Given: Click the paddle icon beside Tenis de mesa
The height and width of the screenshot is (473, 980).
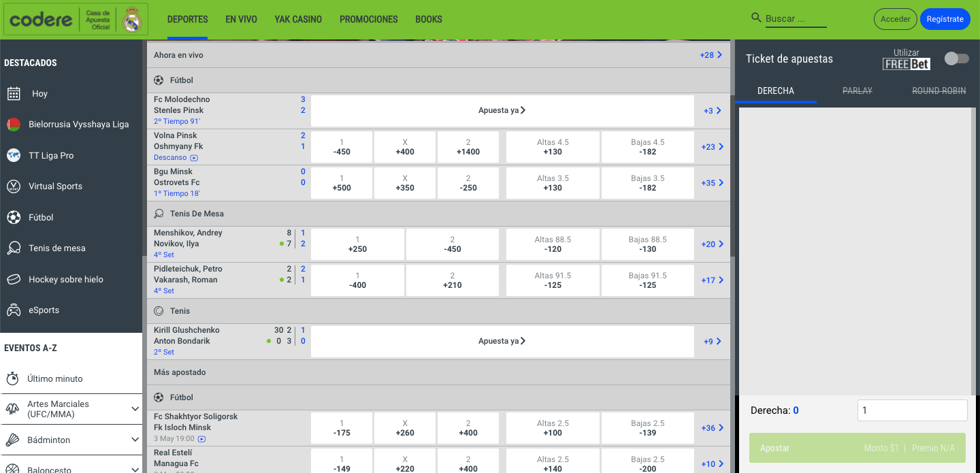Looking at the screenshot, I should 14,248.
